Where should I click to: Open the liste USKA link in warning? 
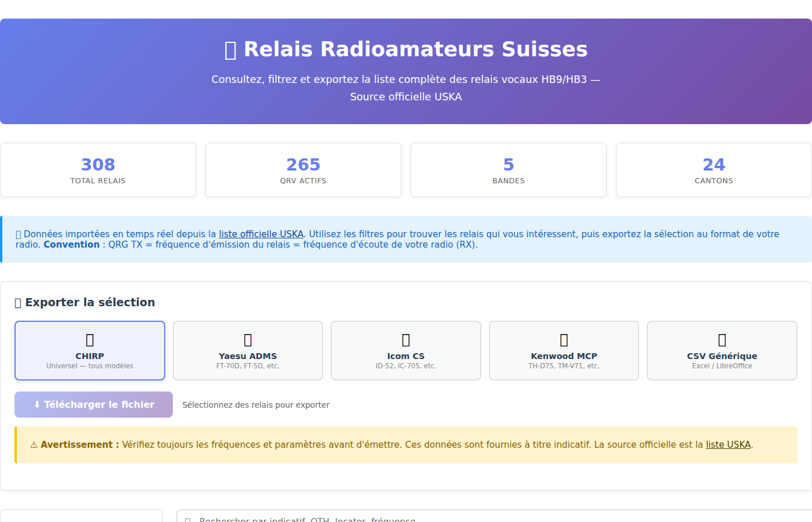coord(728,444)
